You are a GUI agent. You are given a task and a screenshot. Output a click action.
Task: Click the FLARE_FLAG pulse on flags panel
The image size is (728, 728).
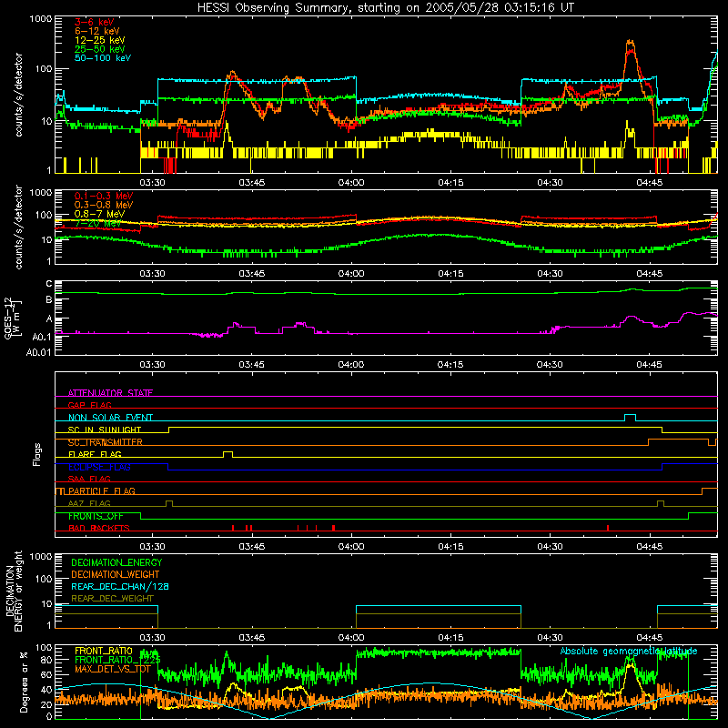228,453
